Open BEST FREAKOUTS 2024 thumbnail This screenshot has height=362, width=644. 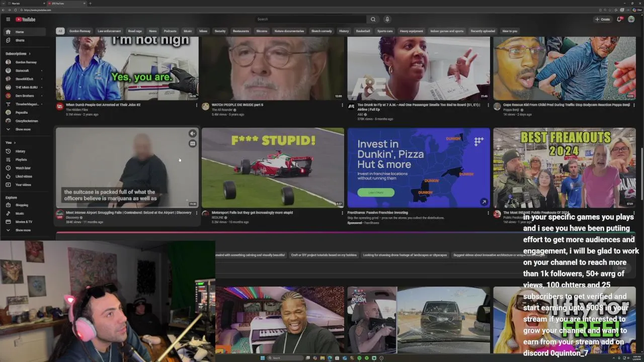click(x=564, y=167)
